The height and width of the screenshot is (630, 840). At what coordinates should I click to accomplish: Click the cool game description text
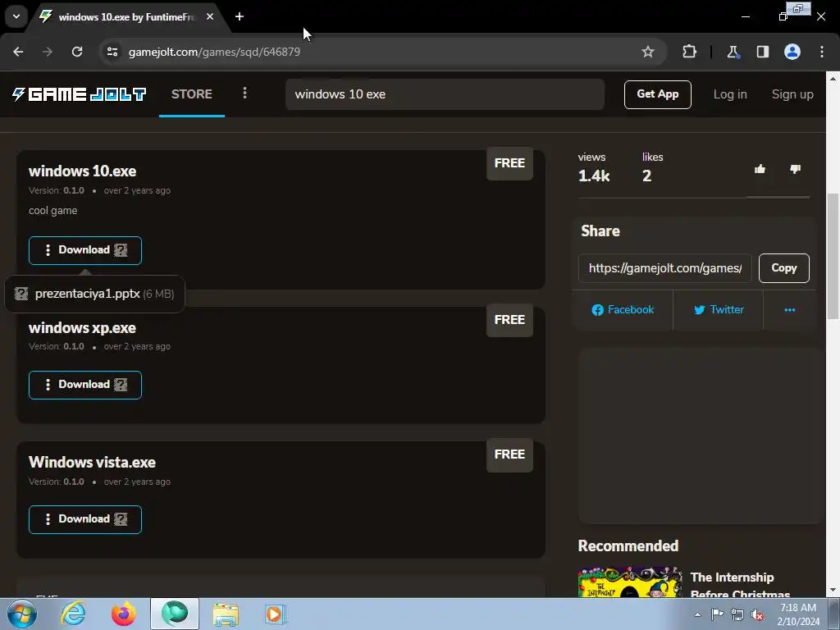coord(53,211)
